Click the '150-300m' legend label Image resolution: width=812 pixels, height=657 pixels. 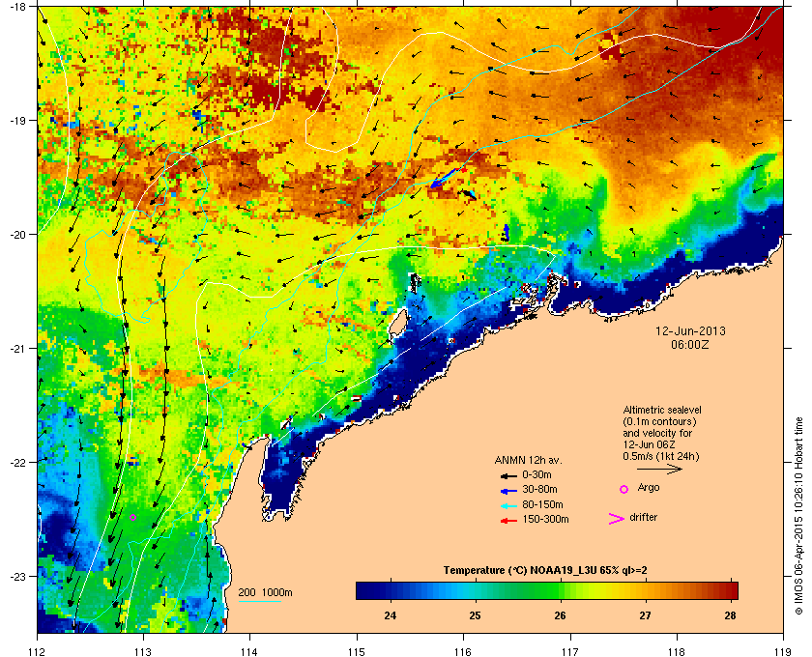click(x=545, y=519)
